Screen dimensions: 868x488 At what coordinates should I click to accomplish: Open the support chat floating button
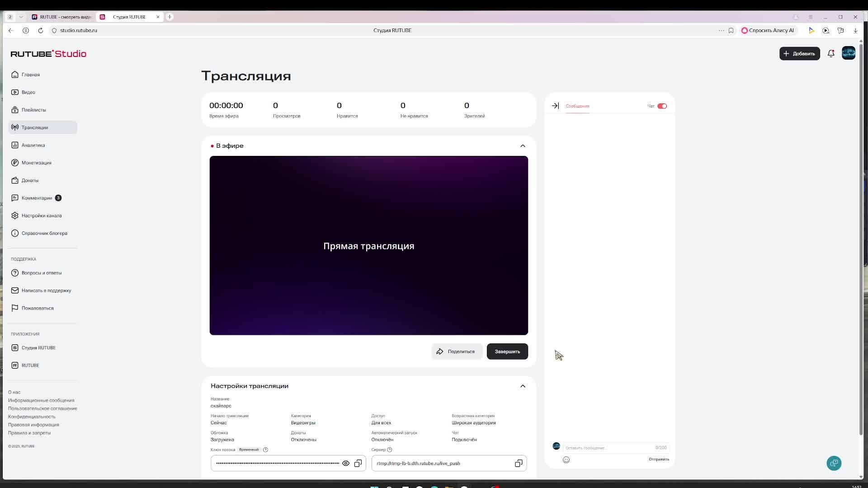pos(834,463)
